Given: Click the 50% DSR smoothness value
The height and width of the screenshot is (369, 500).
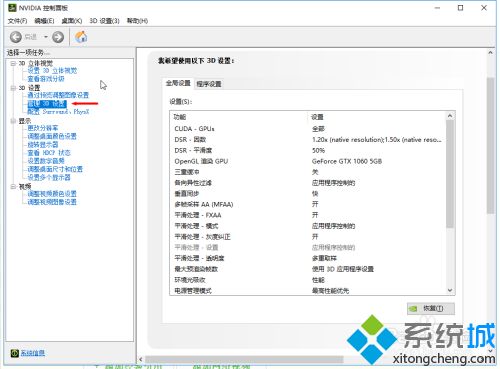Looking at the screenshot, I should pyautogui.click(x=318, y=150).
